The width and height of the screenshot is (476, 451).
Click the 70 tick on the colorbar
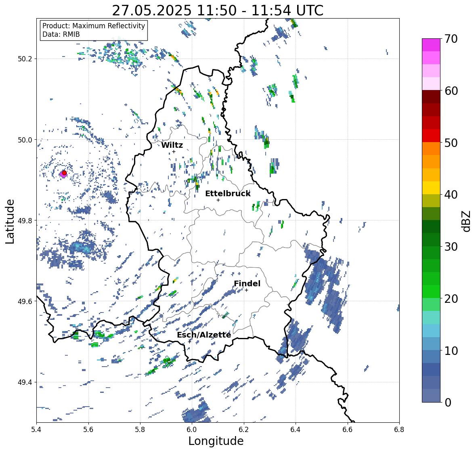click(x=451, y=39)
